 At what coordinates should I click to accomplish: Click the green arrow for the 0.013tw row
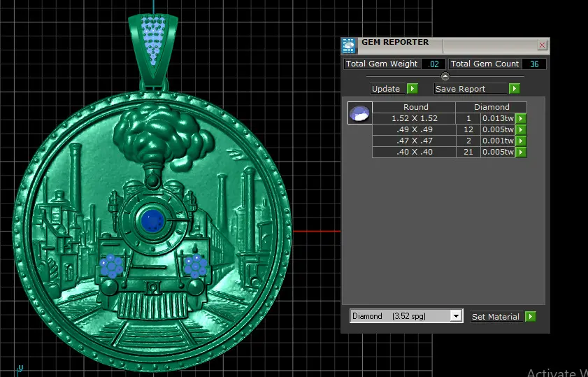[x=521, y=118]
